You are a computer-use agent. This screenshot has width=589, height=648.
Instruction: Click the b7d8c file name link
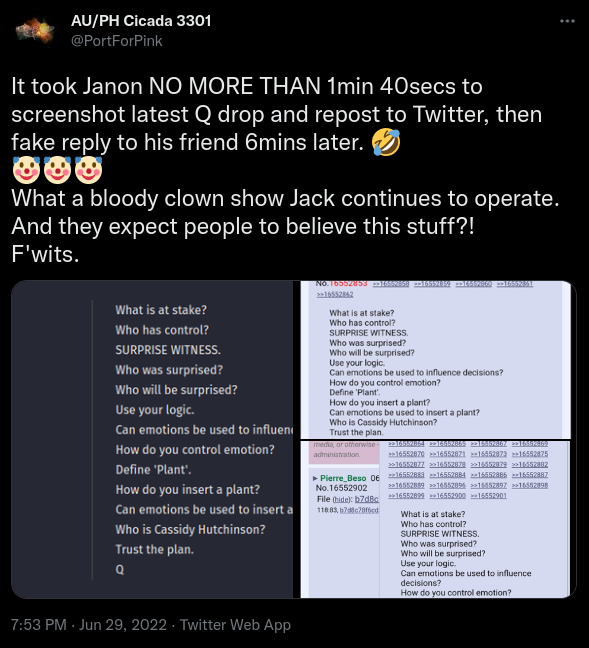367,499
